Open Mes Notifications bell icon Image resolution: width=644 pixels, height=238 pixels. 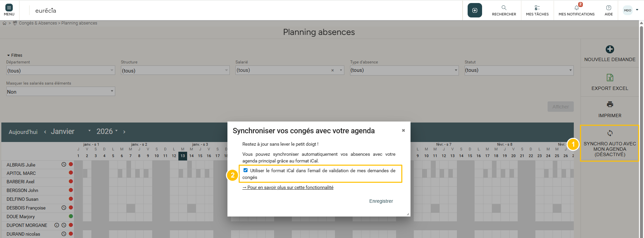(x=576, y=8)
